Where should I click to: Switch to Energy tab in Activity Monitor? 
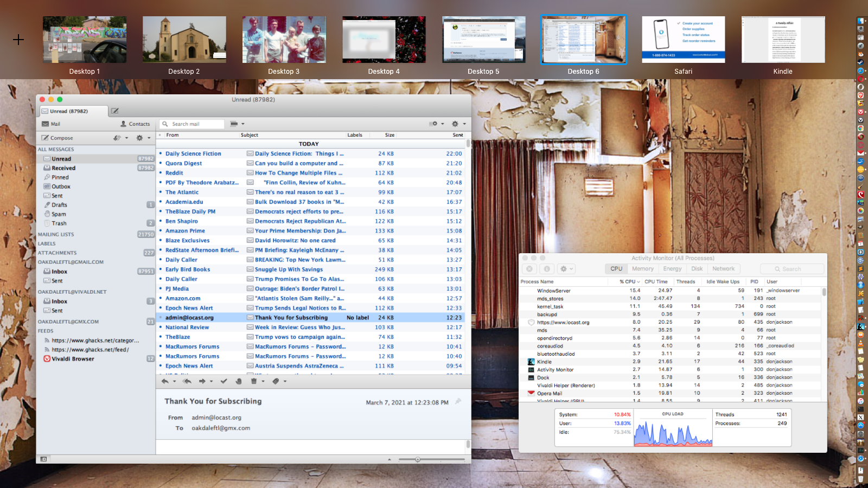click(672, 269)
